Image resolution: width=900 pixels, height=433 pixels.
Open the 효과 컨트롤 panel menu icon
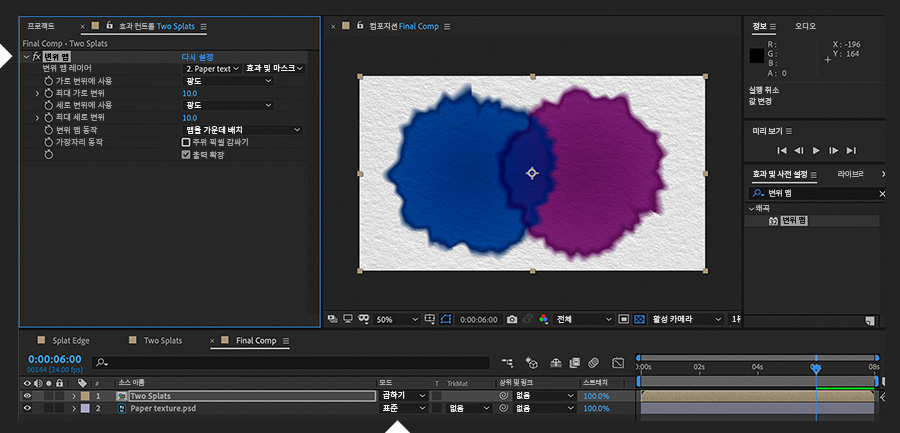[204, 26]
